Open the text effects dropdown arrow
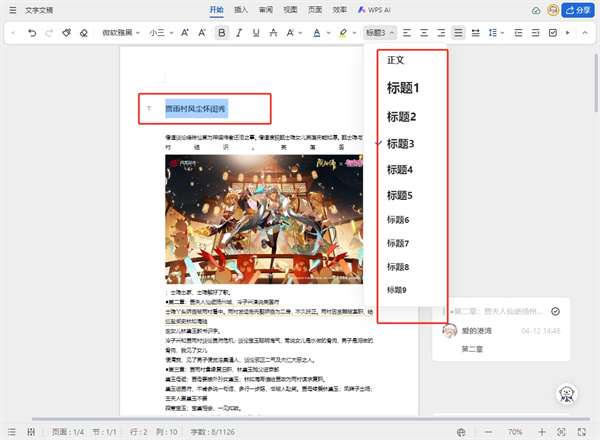 [x=300, y=33]
